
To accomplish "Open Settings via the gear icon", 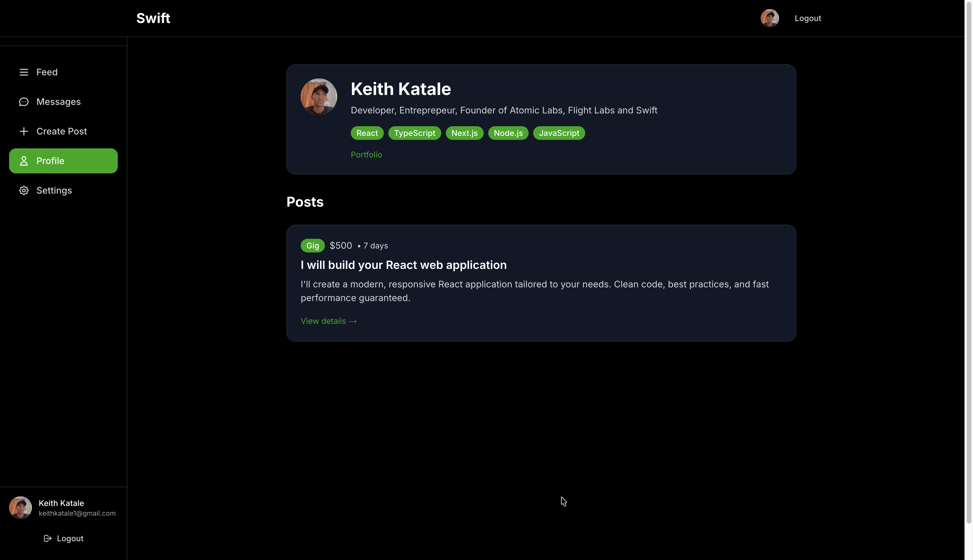I will [24, 190].
